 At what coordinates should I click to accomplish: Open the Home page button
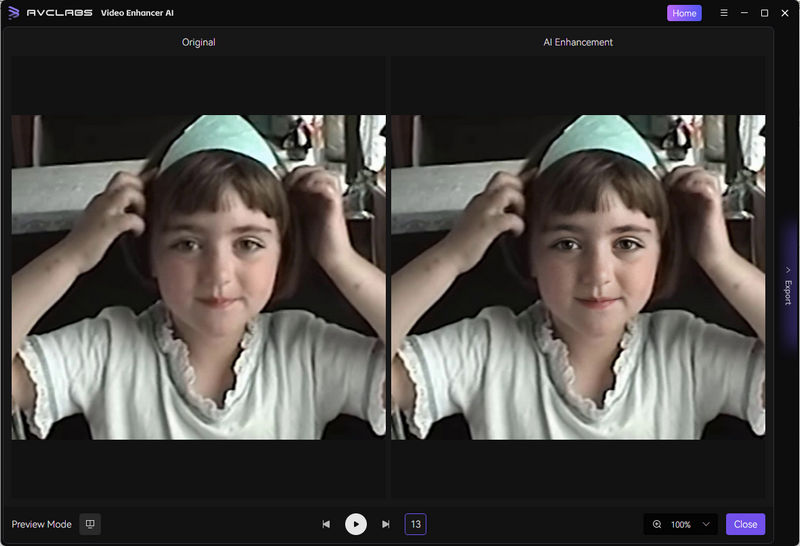[x=684, y=13]
